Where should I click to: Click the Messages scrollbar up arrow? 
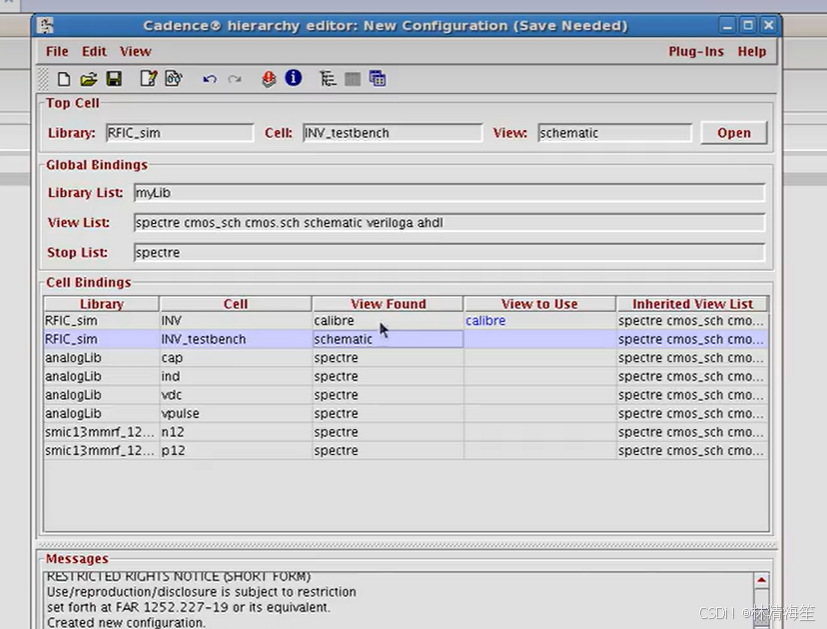pos(761,580)
